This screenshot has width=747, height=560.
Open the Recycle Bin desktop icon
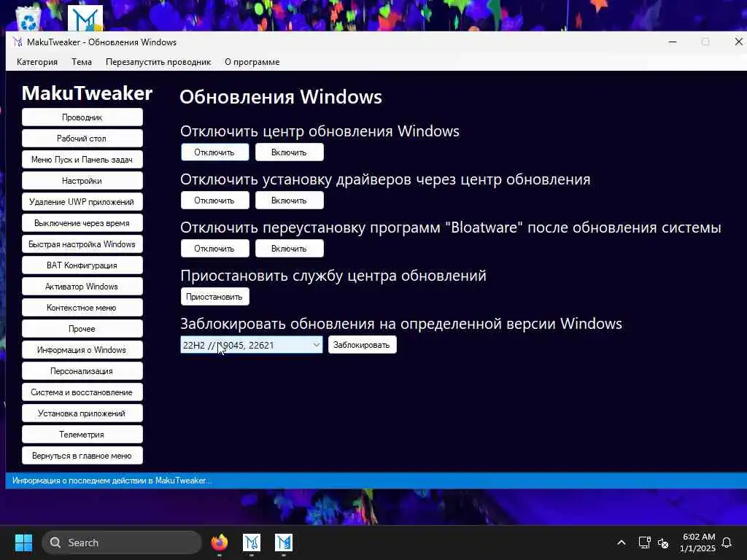click(28, 19)
